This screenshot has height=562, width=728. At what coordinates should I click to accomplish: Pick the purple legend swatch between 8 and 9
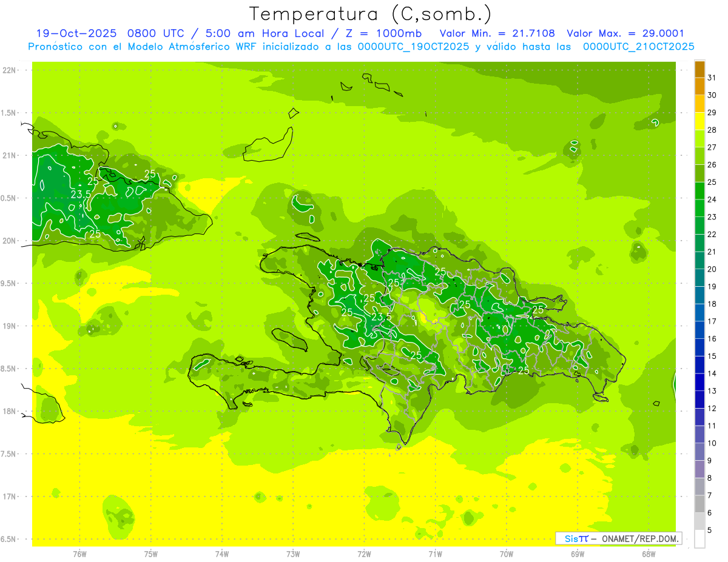[x=699, y=469]
